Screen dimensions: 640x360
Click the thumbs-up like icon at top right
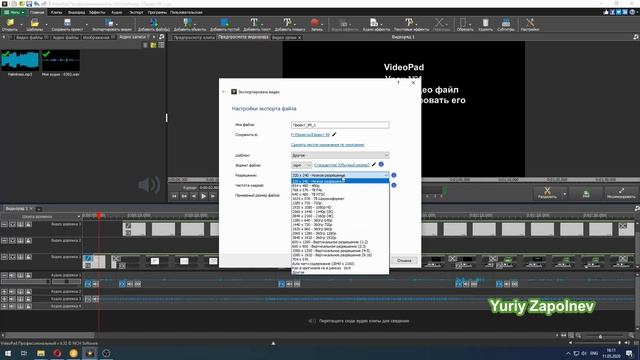coord(606,12)
